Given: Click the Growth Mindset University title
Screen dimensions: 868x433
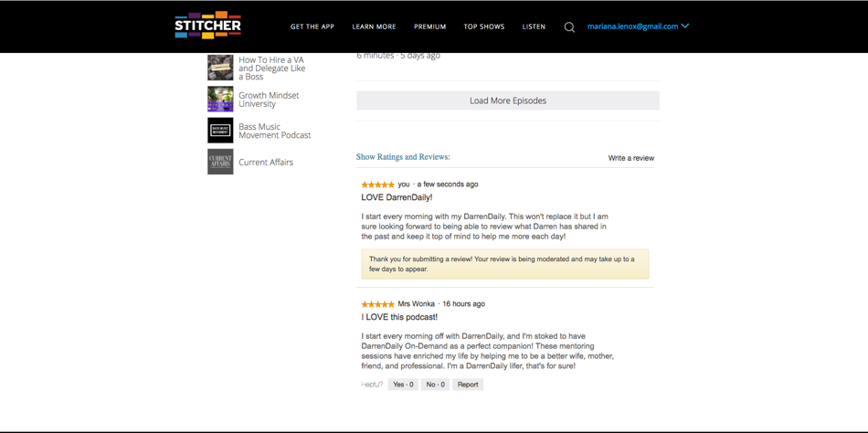Looking at the screenshot, I should pos(269,100).
